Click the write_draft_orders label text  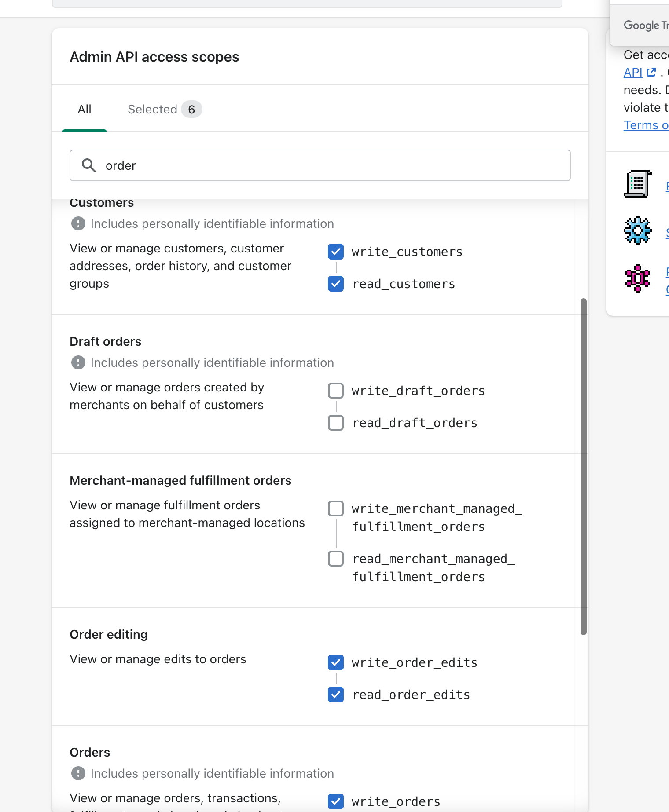[x=418, y=391]
